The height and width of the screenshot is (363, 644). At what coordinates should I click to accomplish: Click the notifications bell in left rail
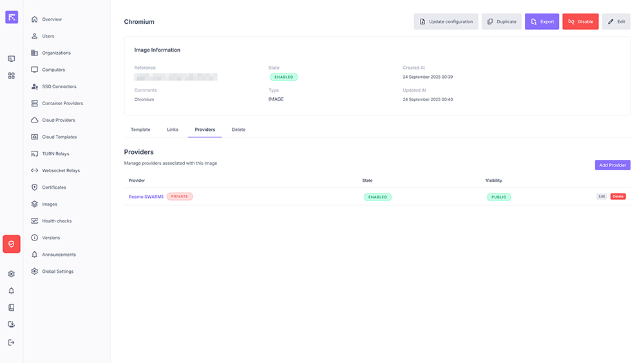(12, 291)
